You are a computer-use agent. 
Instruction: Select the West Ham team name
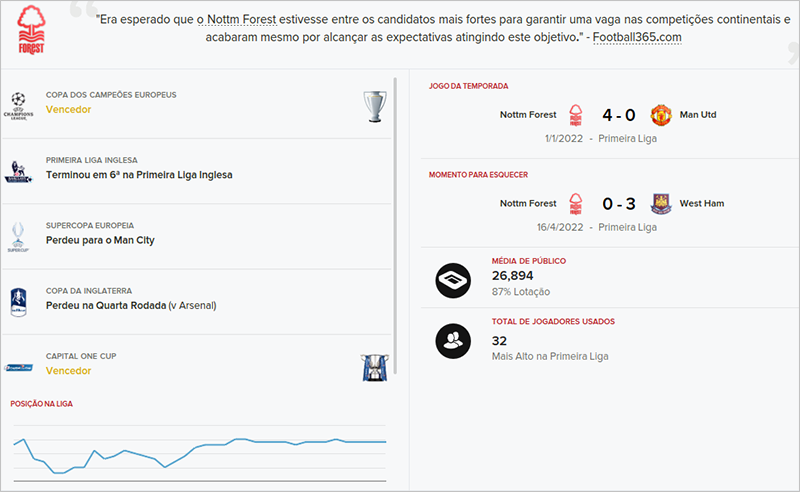[702, 204]
